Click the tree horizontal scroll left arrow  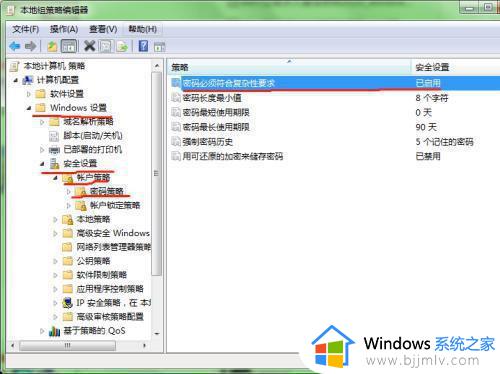(x=13, y=345)
